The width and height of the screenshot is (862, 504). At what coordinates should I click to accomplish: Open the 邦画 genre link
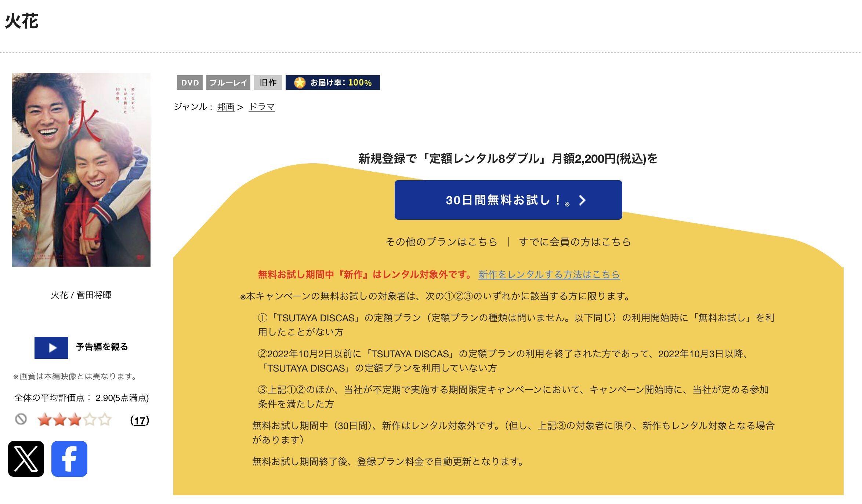click(x=226, y=107)
